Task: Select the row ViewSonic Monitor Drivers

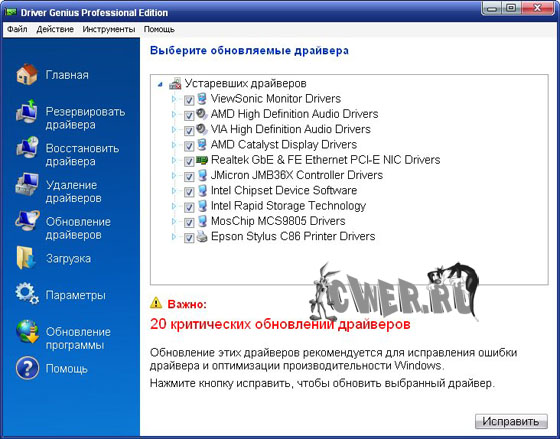Action: [x=276, y=99]
